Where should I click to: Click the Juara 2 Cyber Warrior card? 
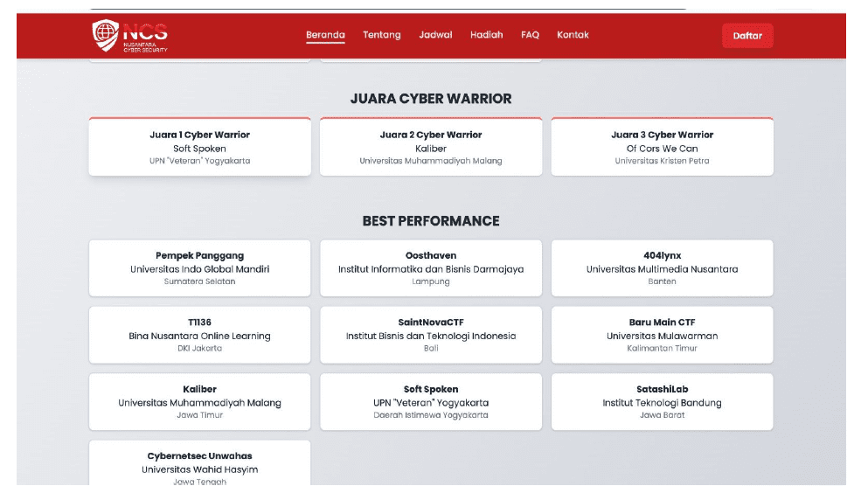click(430, 147)
